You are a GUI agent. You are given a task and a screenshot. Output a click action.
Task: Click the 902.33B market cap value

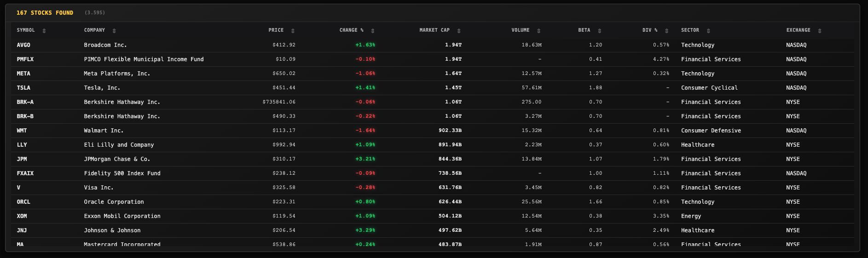coord(450,131)
